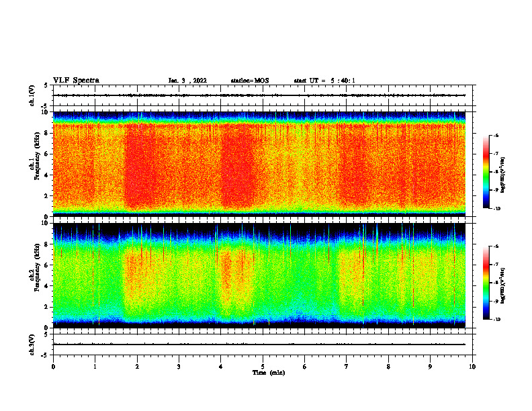Click the ch.1 color scale units label
This screenshot has width=532, height=411.
pos(503,175)
